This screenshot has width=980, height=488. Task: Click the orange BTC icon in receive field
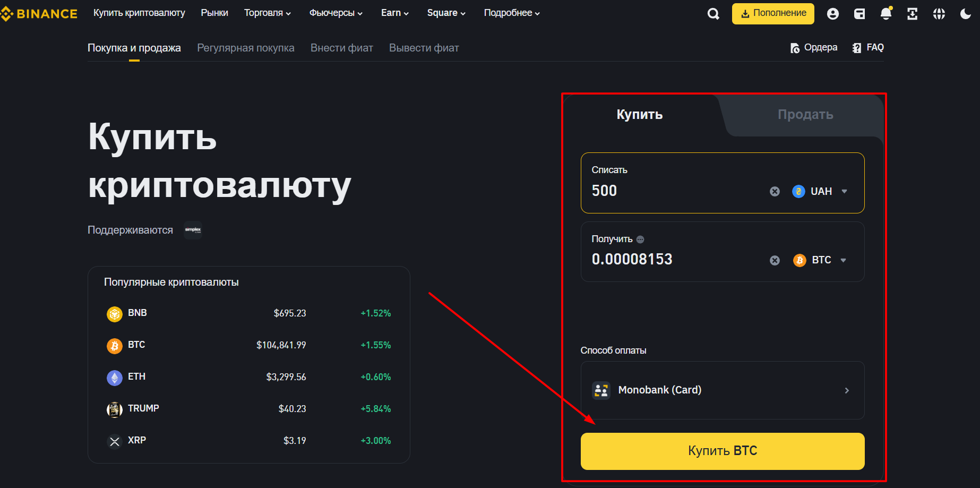click(800, 260)
